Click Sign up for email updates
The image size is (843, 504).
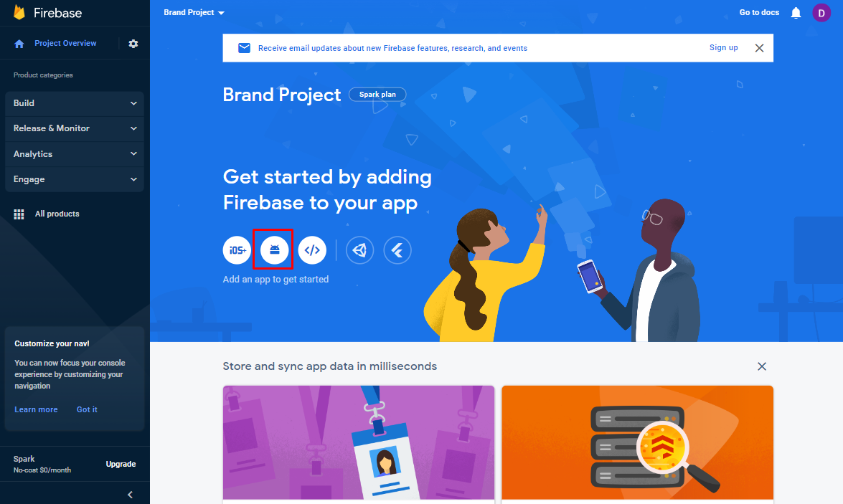724,48
